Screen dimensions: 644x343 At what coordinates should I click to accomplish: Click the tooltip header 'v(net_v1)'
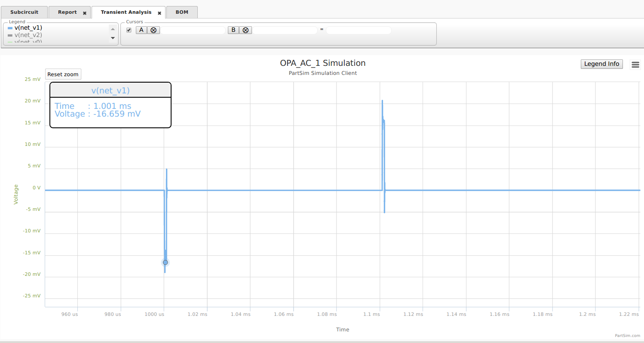pyautogui.click(x=110, y=90)
